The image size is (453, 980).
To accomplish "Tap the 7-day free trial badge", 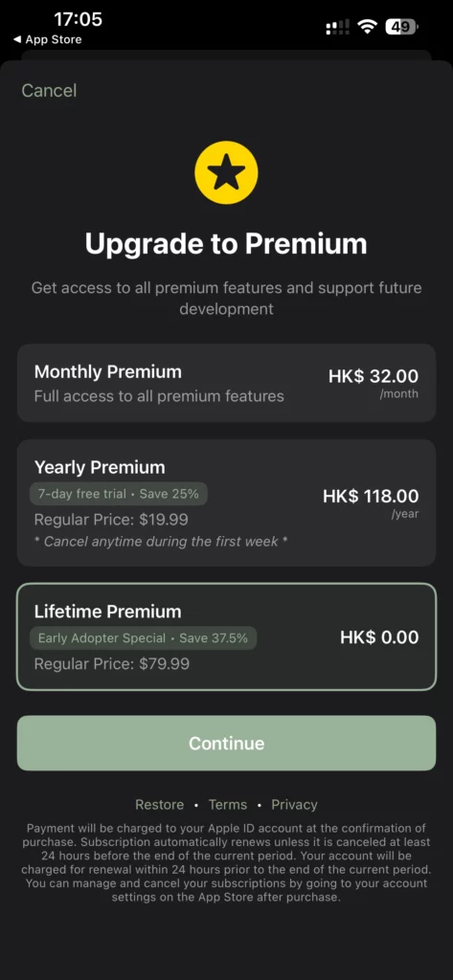I will [118, 494].
